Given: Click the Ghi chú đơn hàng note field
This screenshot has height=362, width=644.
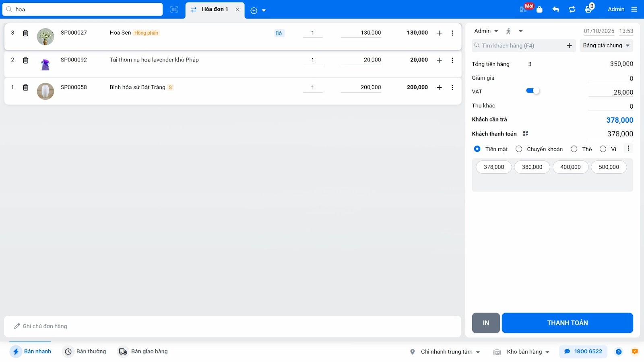Looking at the screenshot, I should pyautogui.click(x=233, y=326).
